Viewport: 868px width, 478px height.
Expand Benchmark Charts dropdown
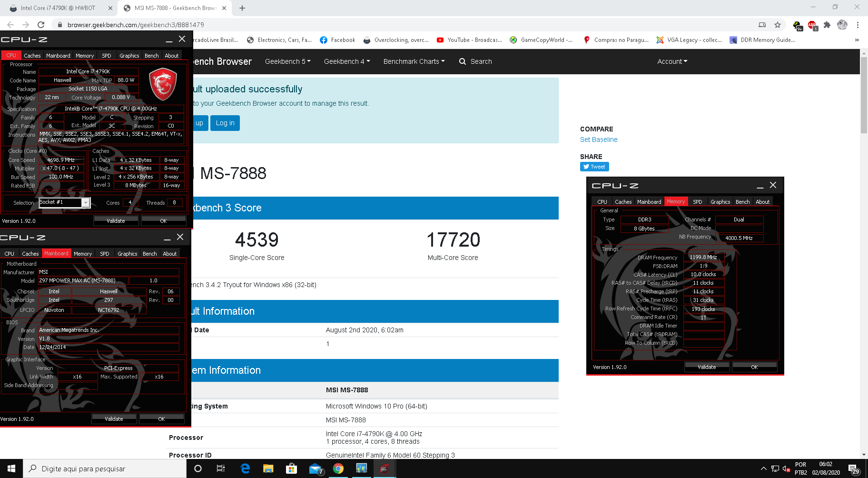click(x=414, y=61)
